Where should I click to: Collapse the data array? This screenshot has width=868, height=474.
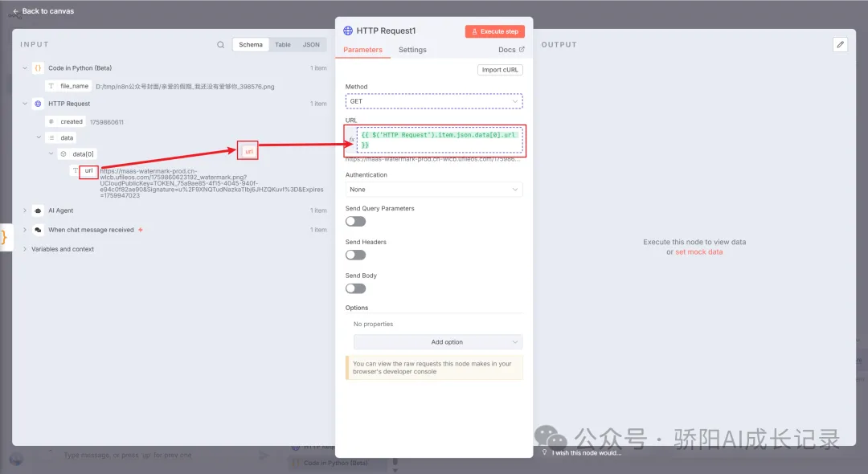[x=39, y=137]
